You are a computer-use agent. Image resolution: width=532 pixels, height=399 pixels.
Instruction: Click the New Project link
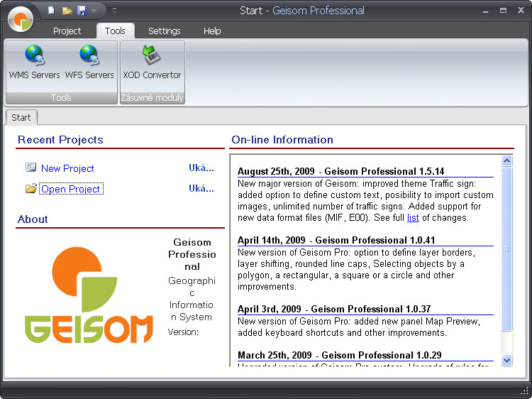tap(67, 168)
